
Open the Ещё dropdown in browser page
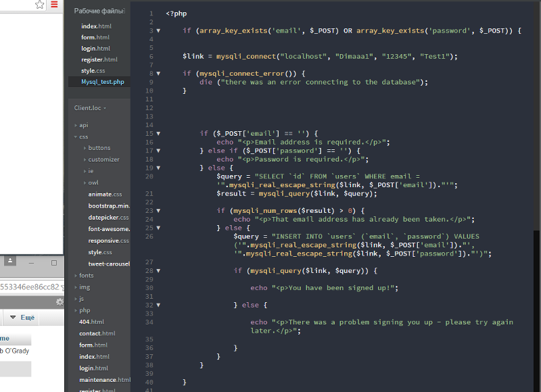click(x=22, y=317)
